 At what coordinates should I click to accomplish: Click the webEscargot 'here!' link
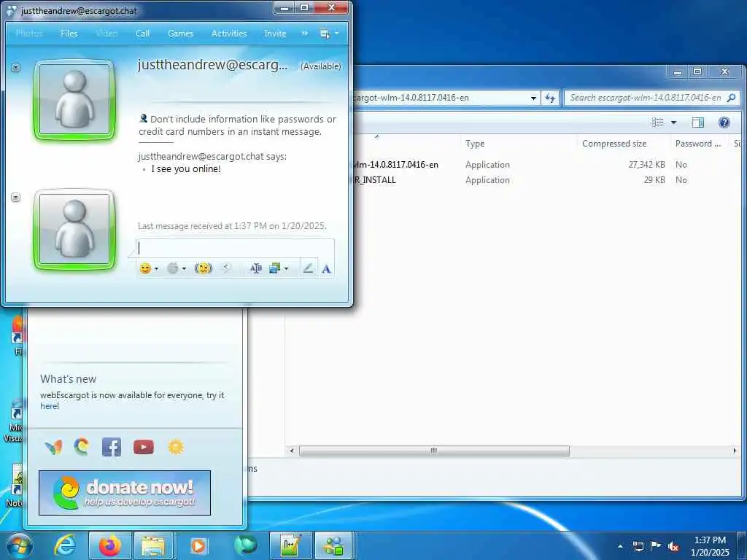point(50,406)
